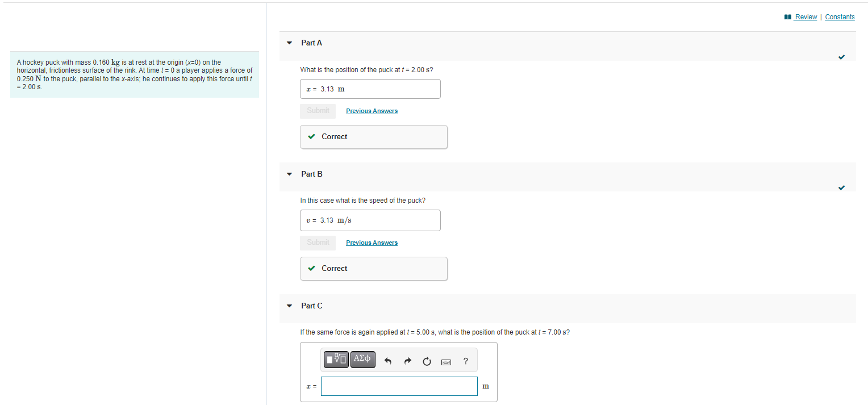
Task: Collapse Part A section
Action: point(289,43)
